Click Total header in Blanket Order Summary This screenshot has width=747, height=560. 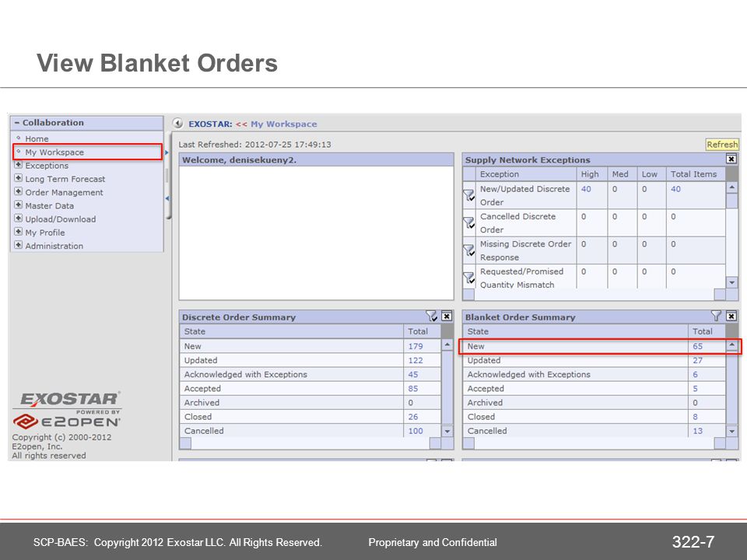pyautogui.click(x=707, y=331)
